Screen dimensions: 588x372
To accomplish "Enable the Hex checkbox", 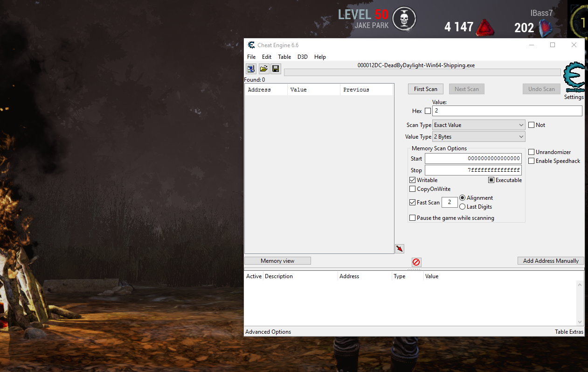I will 428,111.
